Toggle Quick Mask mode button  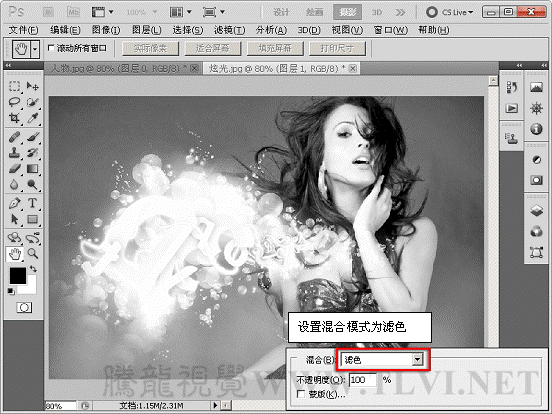[x=24, y=308]
